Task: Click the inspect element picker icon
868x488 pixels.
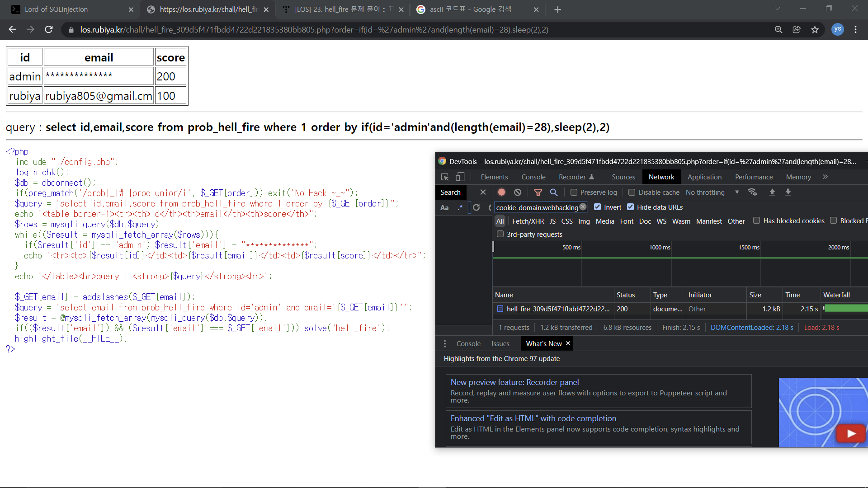Action: click(x=445, y=177)
